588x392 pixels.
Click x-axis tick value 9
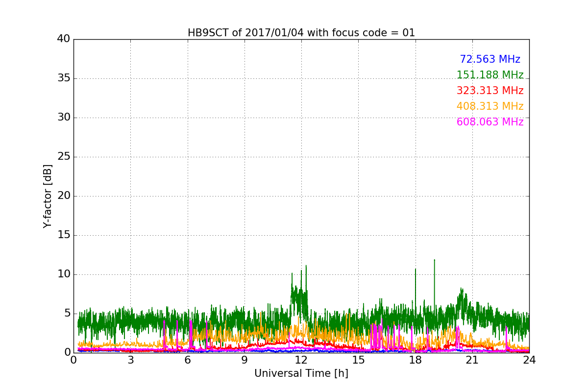click(245, 360)
